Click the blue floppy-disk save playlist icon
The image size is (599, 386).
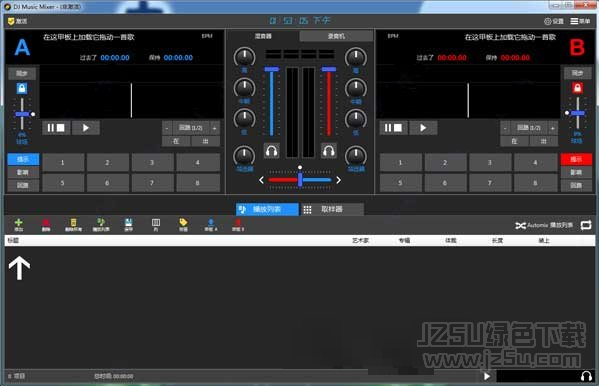(x=128, y=224)
